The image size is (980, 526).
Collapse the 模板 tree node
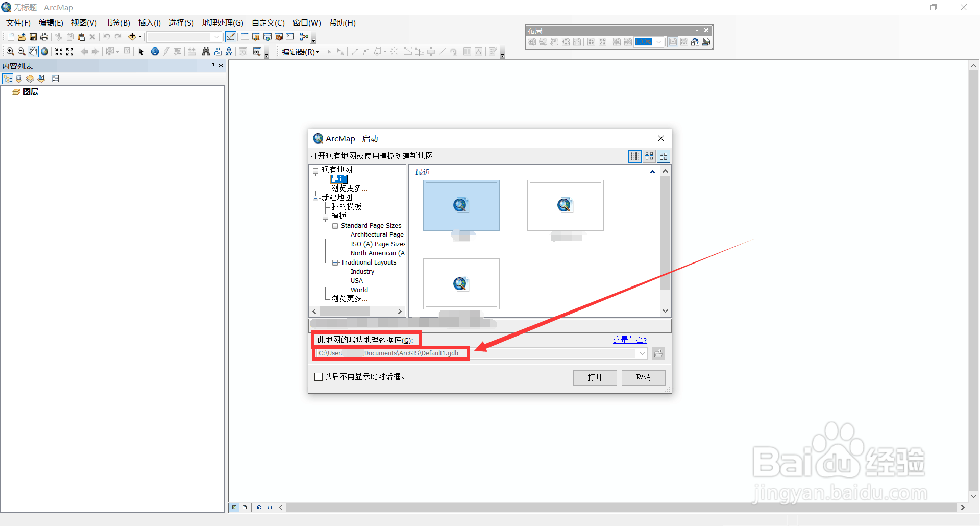click(x=326, y=217)
